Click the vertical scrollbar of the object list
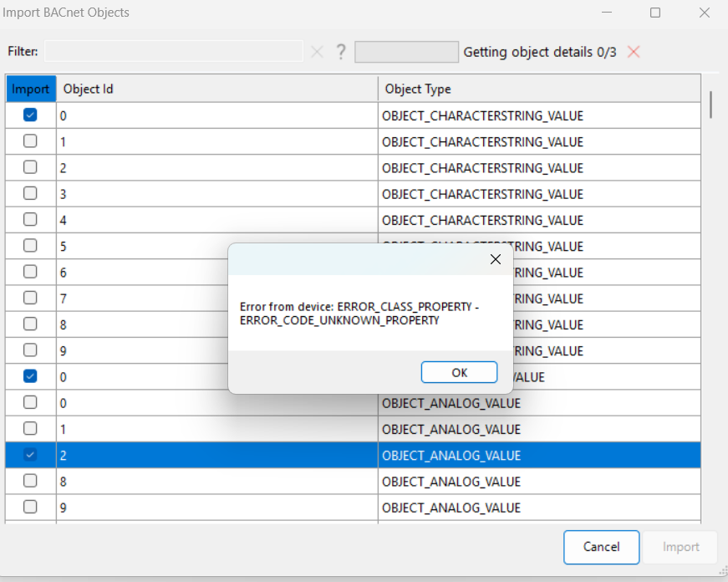Image resolution: width=728 pixels, height=582 pixels. coord(711,104)
